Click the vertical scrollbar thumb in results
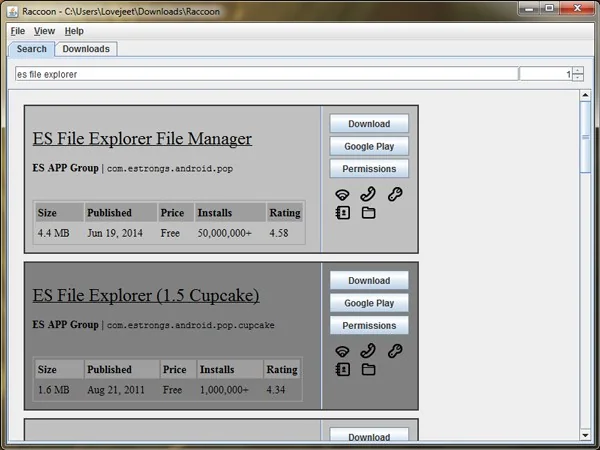Image resolution: width=600 pixels, height=450 pixels. [585, 137]
